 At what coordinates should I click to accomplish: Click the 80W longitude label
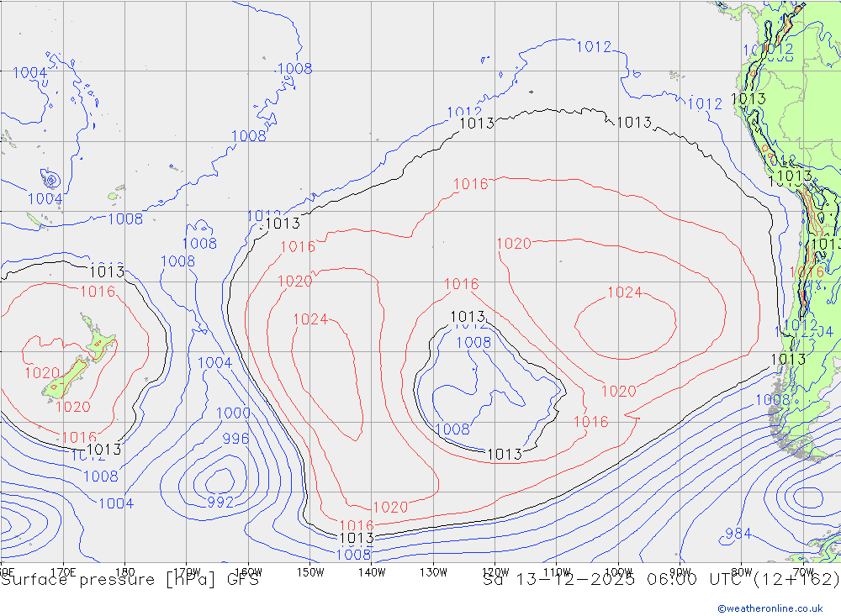(742, 572)
